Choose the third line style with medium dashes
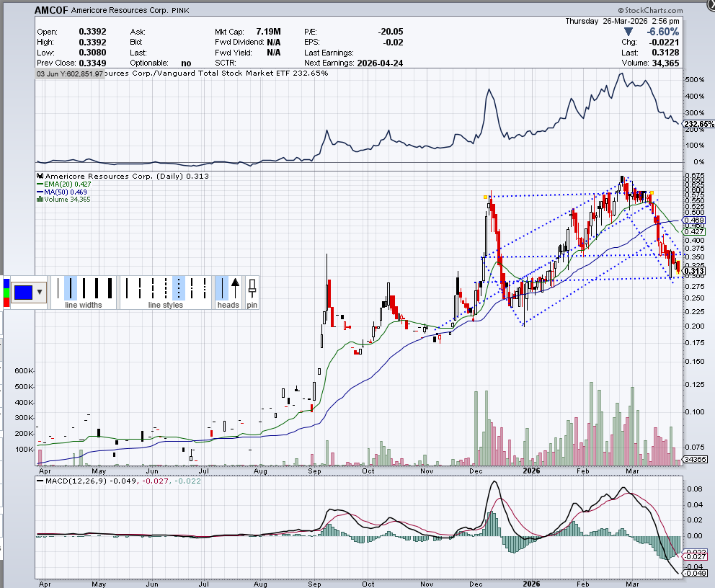 [153, 288]
